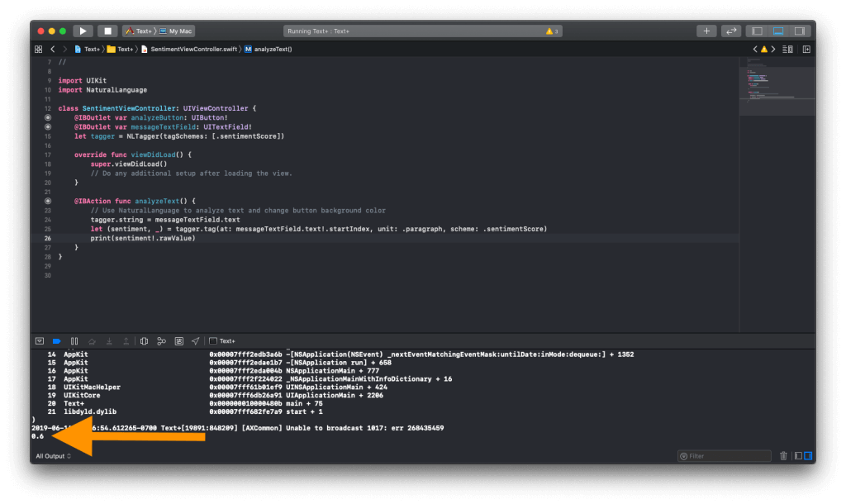Image resolution: width=846 pixels, height=504 pixels.
Task: Click the warning count in activity bar
Action: click(552, 31)
